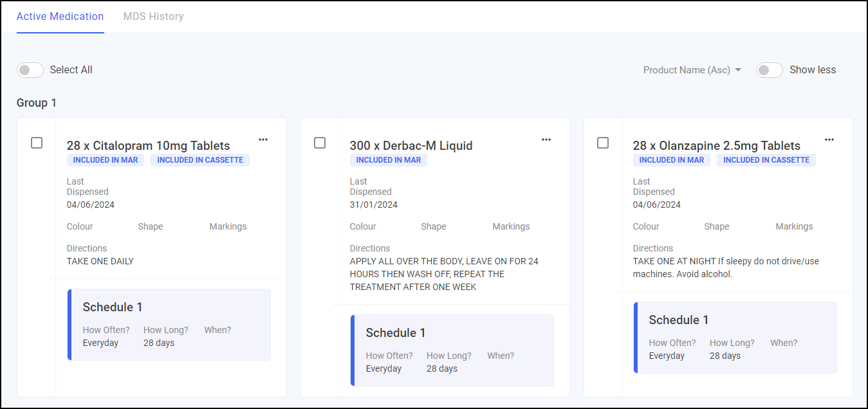
Task: Open the Olanzapine card three-dot menu
Action: 829,140
